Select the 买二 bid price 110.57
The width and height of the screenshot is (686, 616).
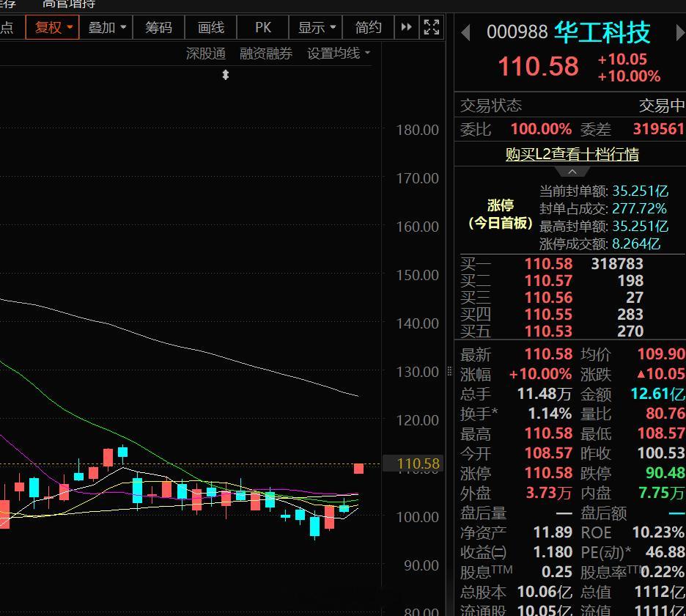coord(549,281)
